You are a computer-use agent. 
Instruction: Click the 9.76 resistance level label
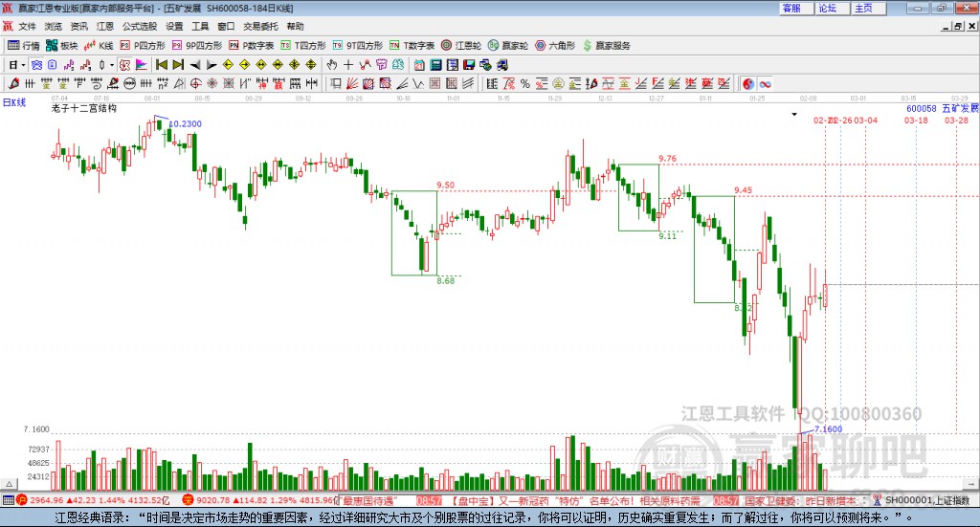(667, 159)
